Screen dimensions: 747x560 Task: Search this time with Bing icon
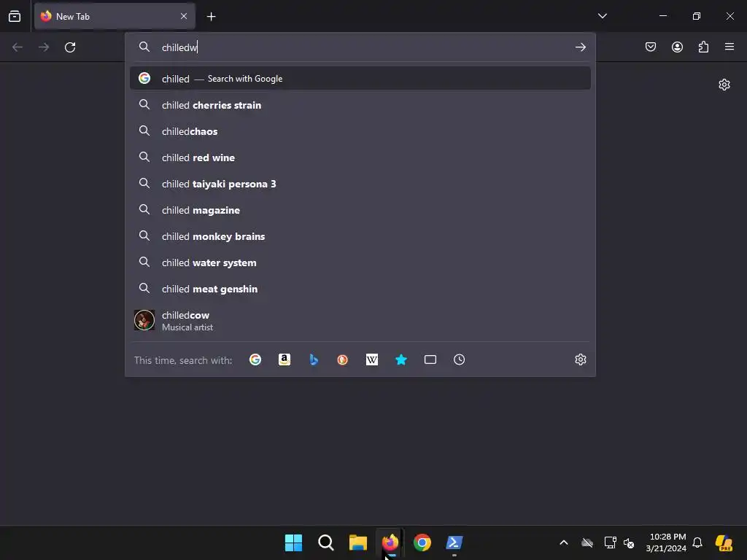(x=314, y=359)
